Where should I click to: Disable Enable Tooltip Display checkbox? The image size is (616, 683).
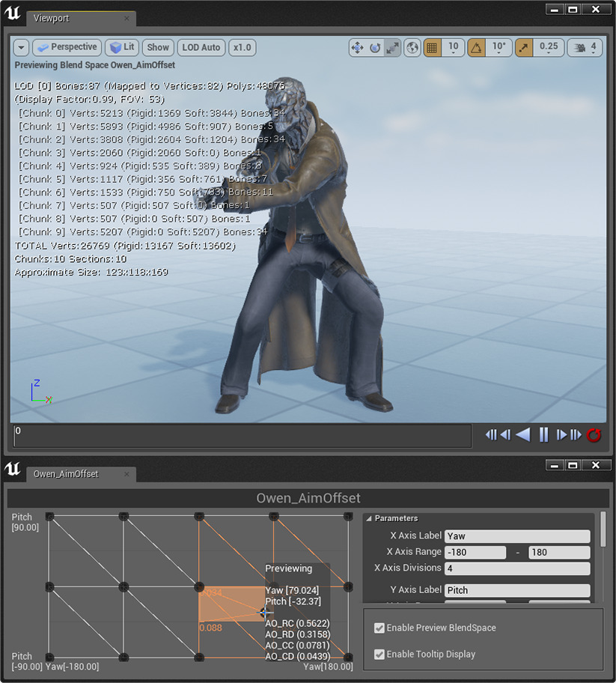click(379, 655)
